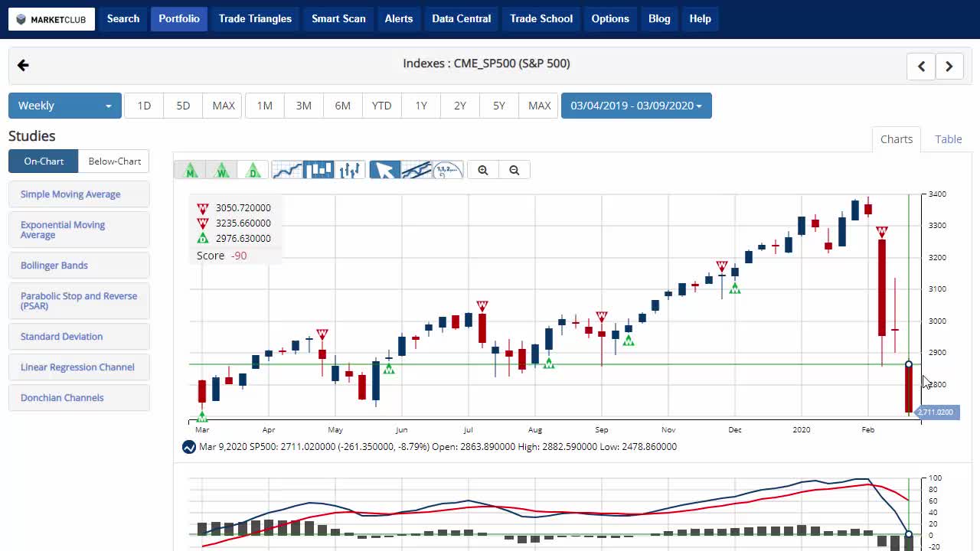980x551 pixels.
Task: Toggle the daily Trade Triangle (D) icon
Action: pyautogui.click(x=253, y=170)
